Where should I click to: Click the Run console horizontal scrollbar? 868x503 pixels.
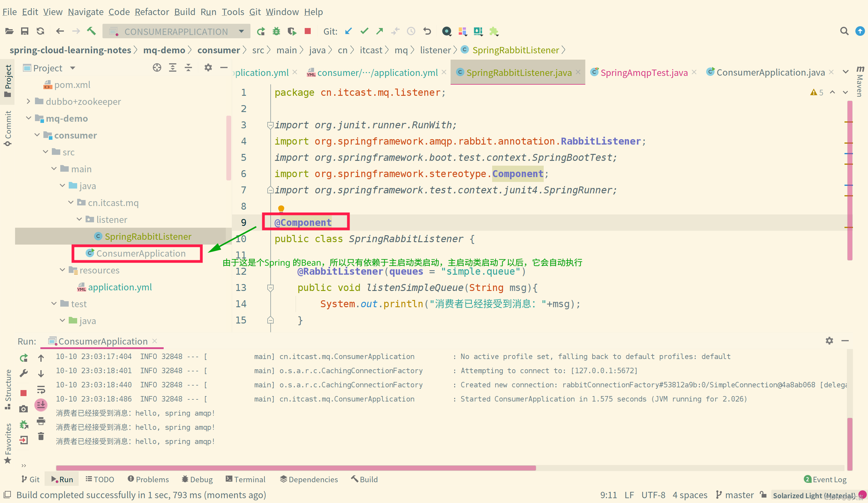(x=296, y=468)
